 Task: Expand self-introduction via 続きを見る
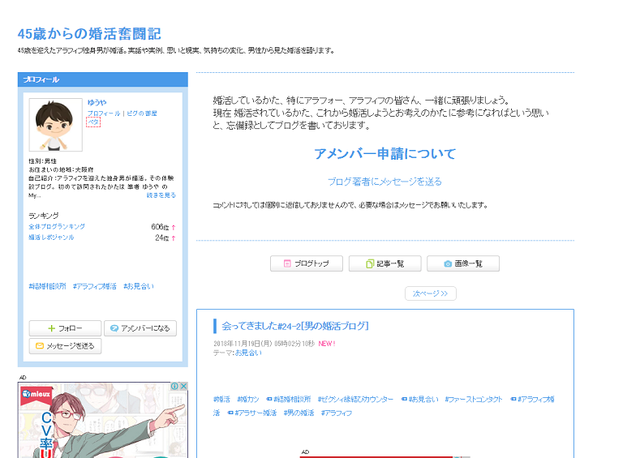coord(161,195)
